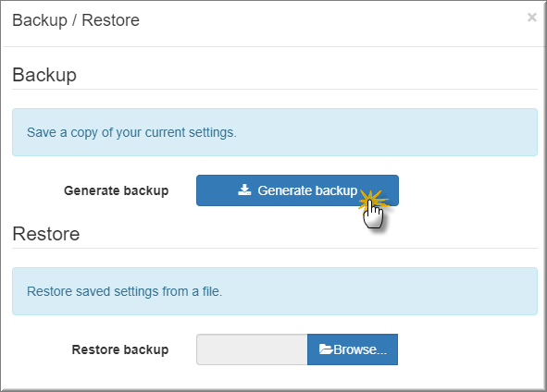Click the 'Restore saved settings from a file' notice
547x392 pixels.
[x=275, y=291]
